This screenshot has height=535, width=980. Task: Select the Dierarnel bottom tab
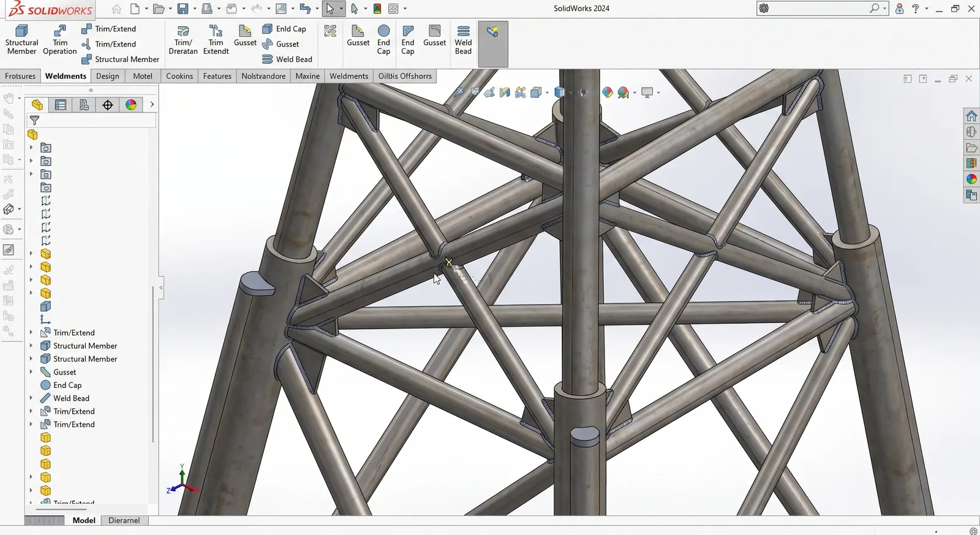(124, 520)
